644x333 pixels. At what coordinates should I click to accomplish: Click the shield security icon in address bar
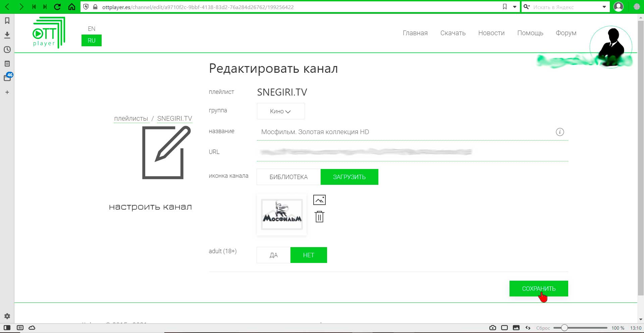(x=86, y=7)
